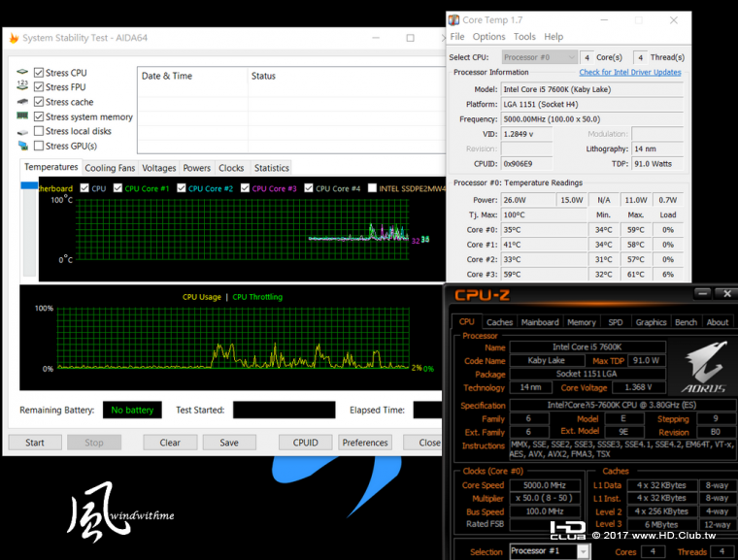Viewport: 738px width, 560px height.
Task: Click the local disks drive icon
Action: [x=22, y=132]
